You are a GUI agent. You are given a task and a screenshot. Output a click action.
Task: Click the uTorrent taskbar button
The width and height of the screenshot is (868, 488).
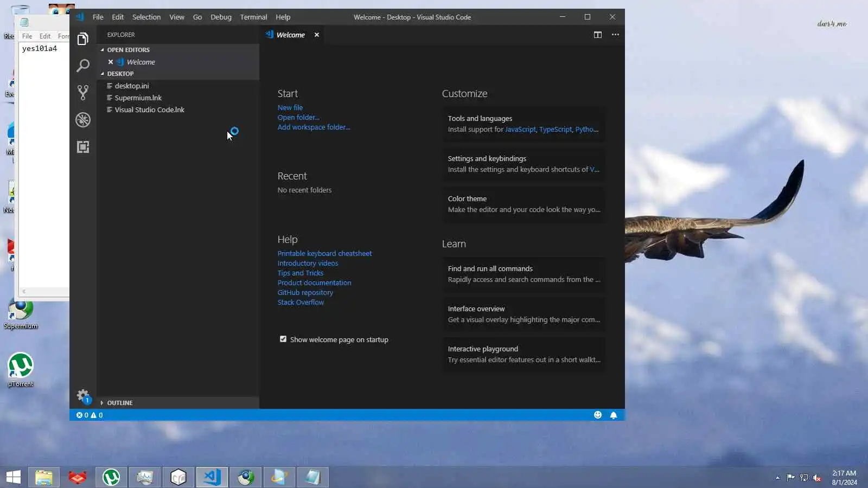coord(111,477)
